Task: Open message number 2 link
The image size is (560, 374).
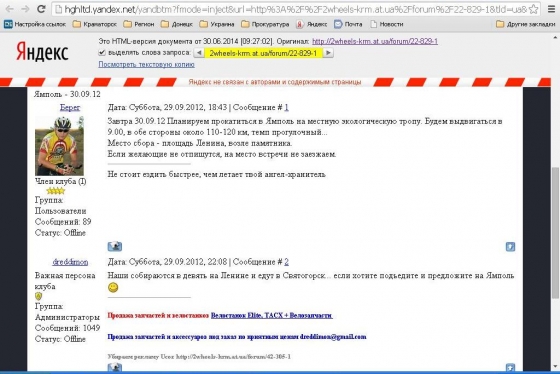Action: tap(286, 262)
